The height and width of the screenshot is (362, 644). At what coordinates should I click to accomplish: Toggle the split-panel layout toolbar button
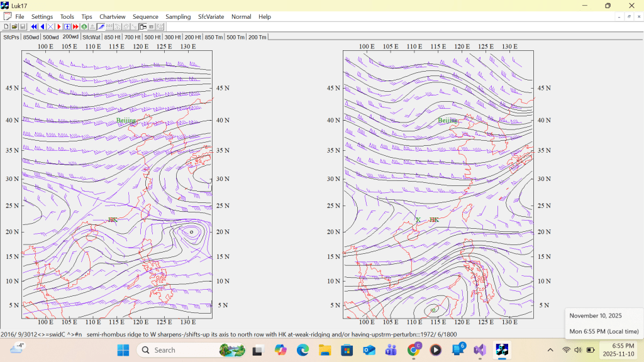[143, 27]
